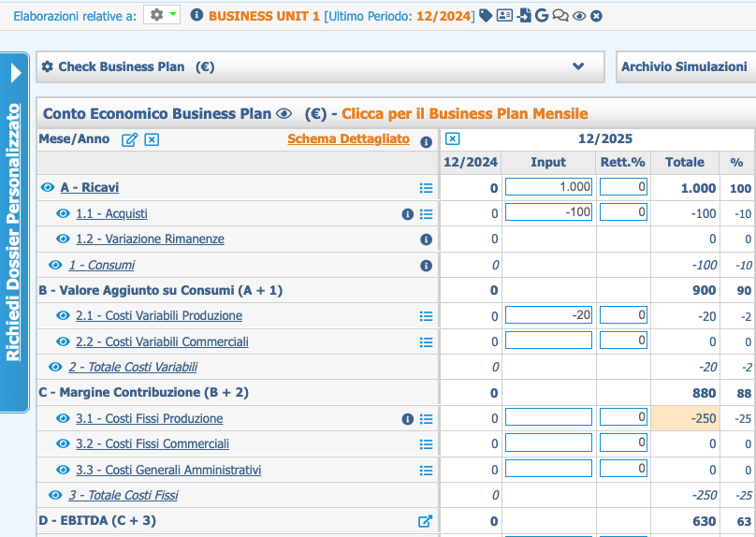Screen dimensions: 756x537
Task: Toggle eye icon for 1.2 - Variazione Rimanenze
Action: pos(63,239)
